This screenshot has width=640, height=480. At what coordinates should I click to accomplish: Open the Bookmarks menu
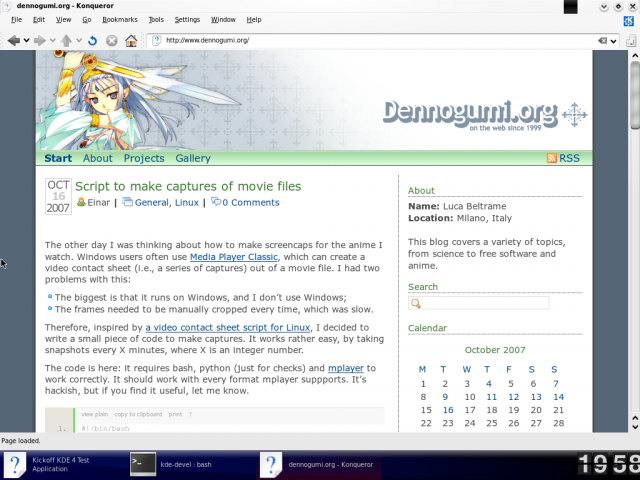[x=120, y=19]
